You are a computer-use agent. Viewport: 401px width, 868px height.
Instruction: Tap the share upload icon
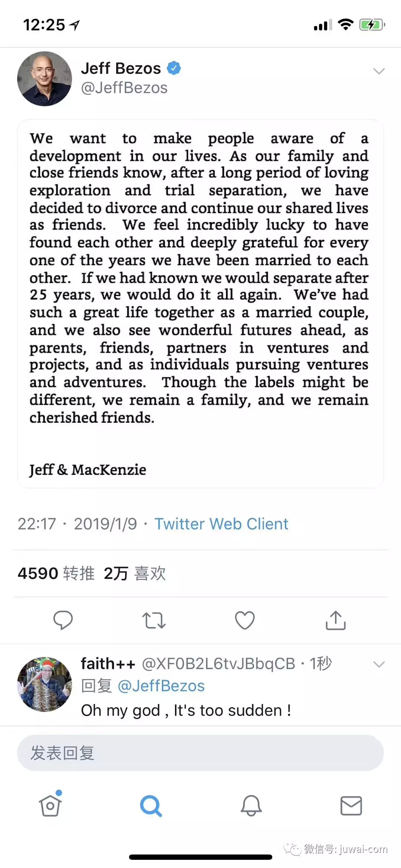(x=336, y=620)
